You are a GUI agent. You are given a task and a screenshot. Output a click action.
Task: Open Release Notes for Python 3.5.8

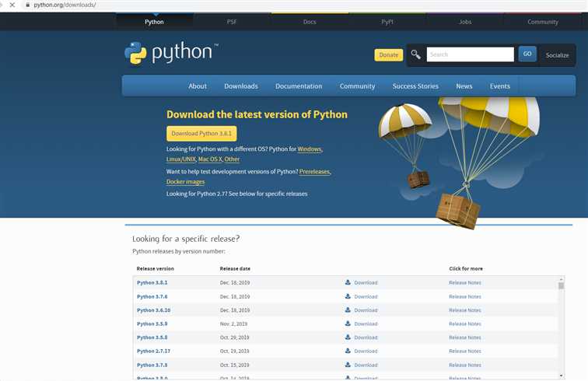pos(465,337)
